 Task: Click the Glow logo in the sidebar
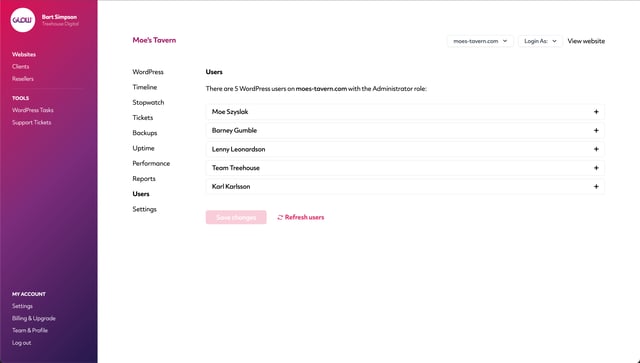tap(23, 20)
